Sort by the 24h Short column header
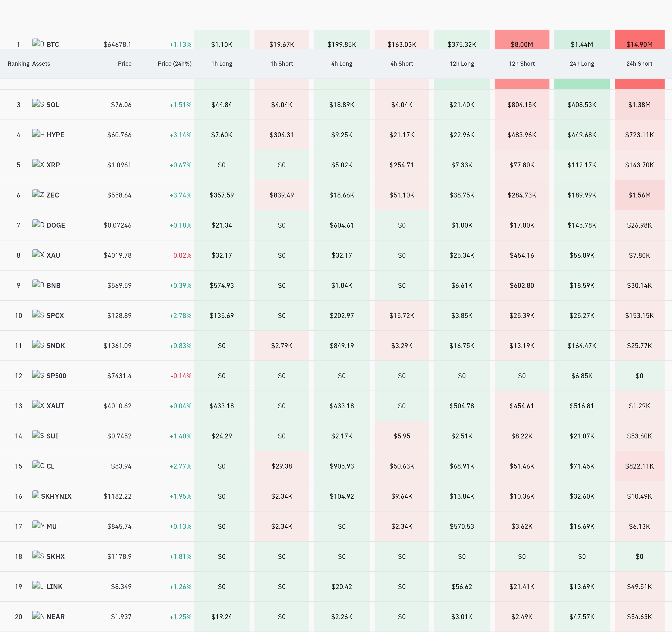Image resolution: width=672 pixels, height=632 pixels. point(639,63)
